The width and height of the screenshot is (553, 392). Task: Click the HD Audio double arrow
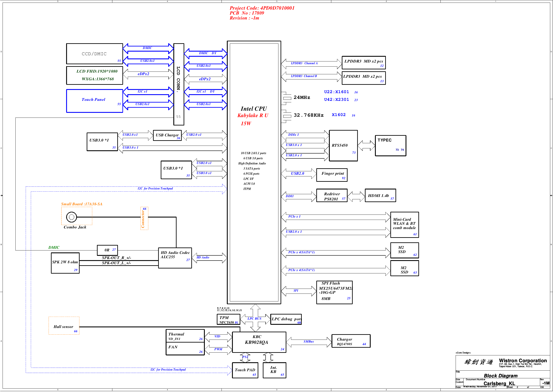click(x=210, y=258)
